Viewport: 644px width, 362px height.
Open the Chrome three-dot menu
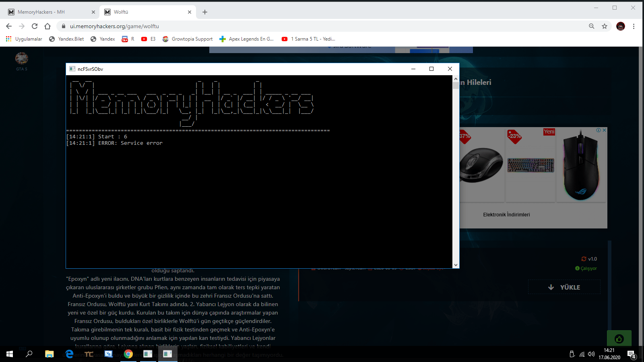[634, 26]
